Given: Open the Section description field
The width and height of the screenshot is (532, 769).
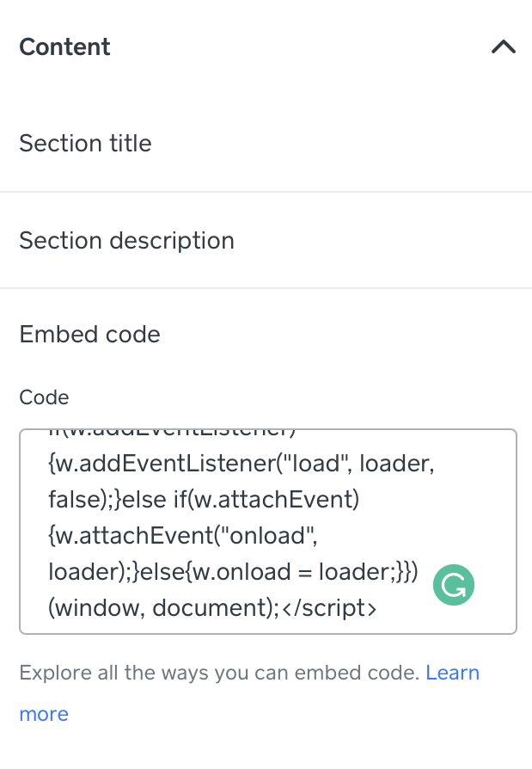Looking at the screenshot, I should 126,240.
